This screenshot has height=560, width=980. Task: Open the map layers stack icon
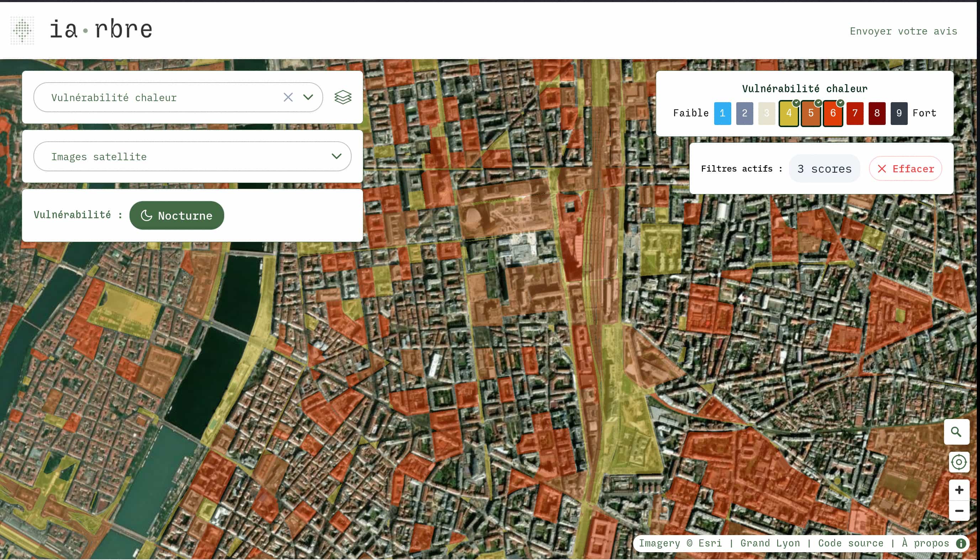[x=343, y=97]
